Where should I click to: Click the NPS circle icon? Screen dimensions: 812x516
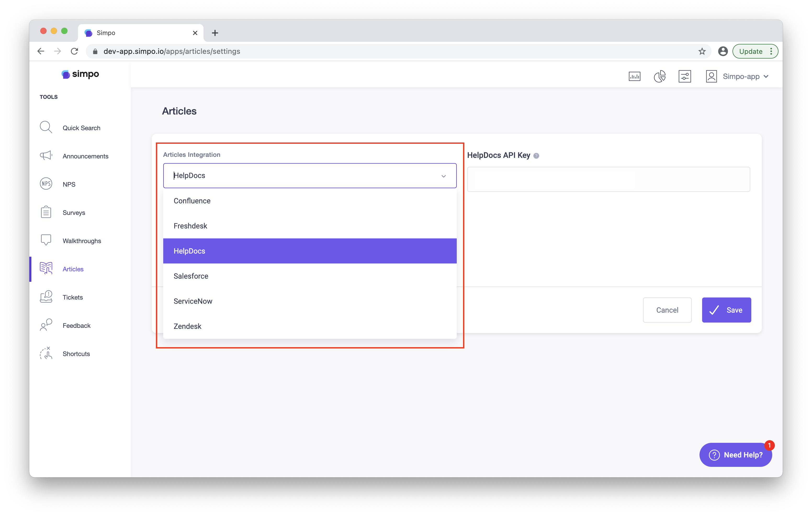tap(46, 184)
